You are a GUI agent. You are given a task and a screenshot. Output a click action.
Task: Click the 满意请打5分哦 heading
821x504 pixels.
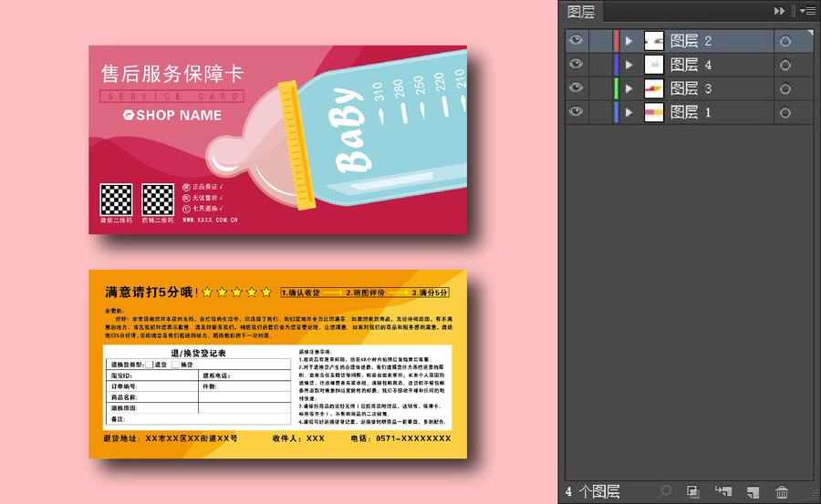(x=150, y=292)
